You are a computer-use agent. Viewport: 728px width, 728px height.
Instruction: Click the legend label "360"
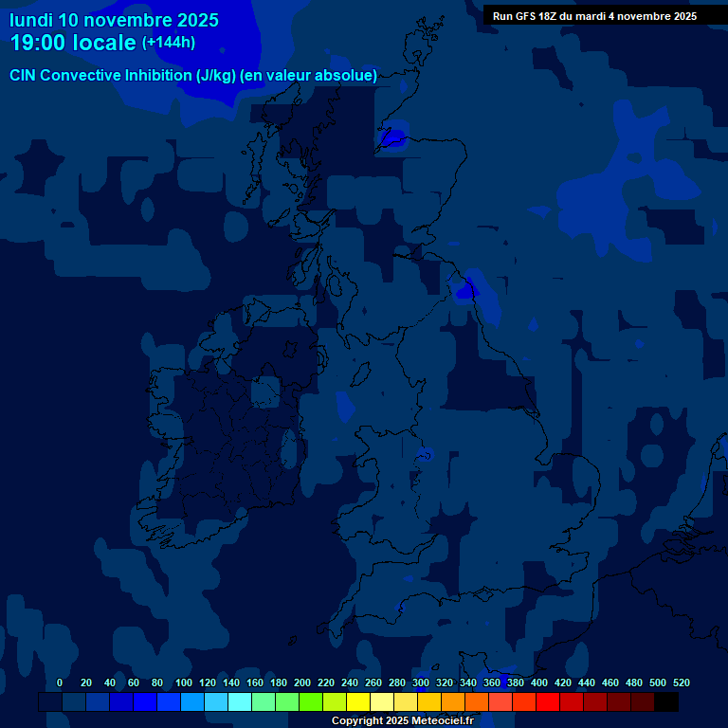492,682
